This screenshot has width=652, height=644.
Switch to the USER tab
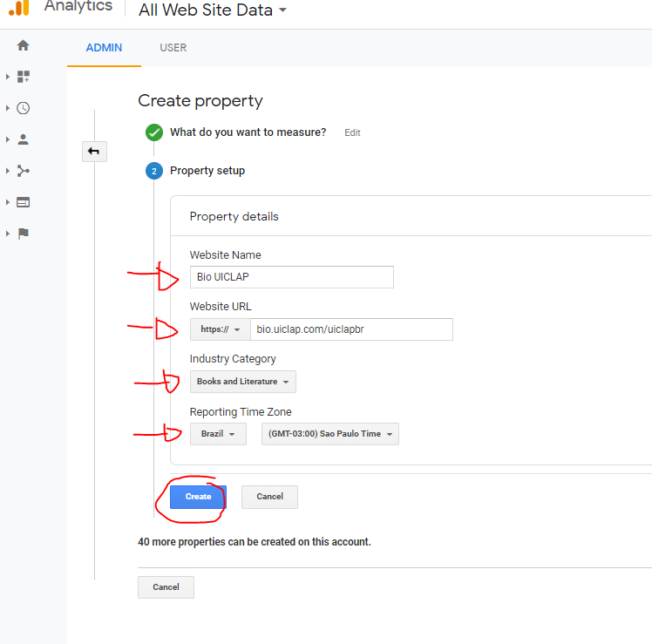click(173, 48)
